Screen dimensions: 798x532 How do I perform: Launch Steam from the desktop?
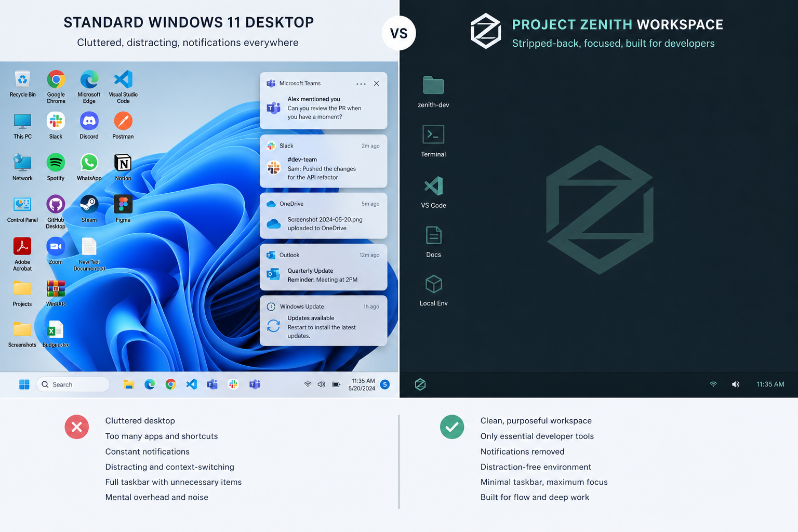point(89,204)
